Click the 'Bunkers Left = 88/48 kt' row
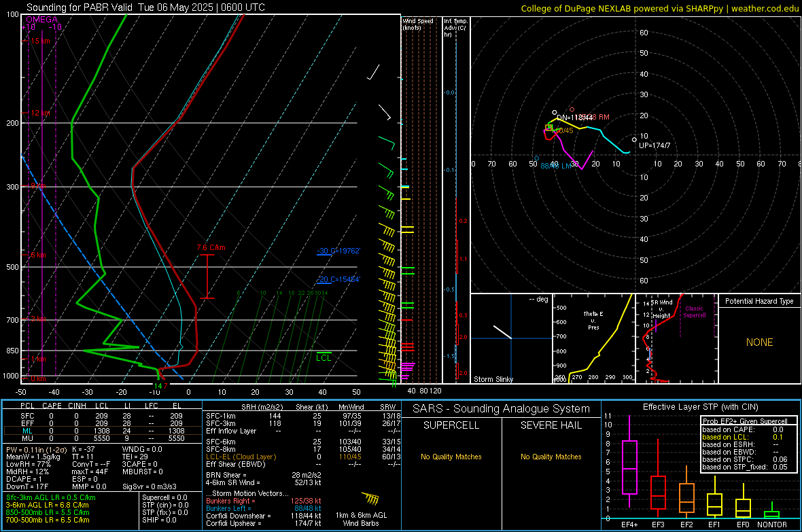 click(x=264, y=508)
